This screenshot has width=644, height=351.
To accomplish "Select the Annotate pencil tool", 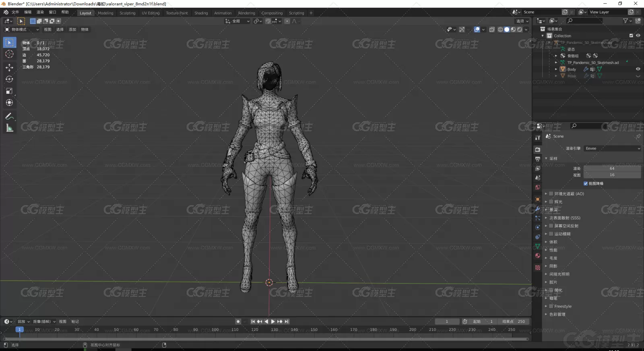I will pos(9,116).
